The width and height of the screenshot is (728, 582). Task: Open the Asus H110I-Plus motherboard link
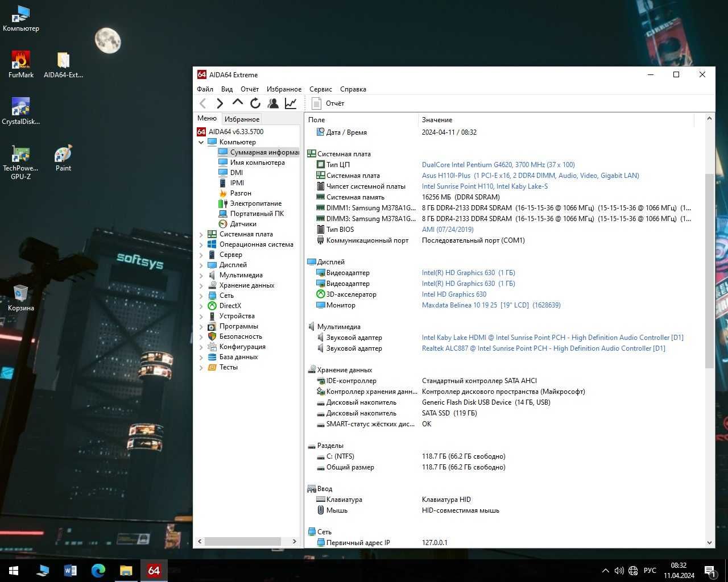pos(530,176)
